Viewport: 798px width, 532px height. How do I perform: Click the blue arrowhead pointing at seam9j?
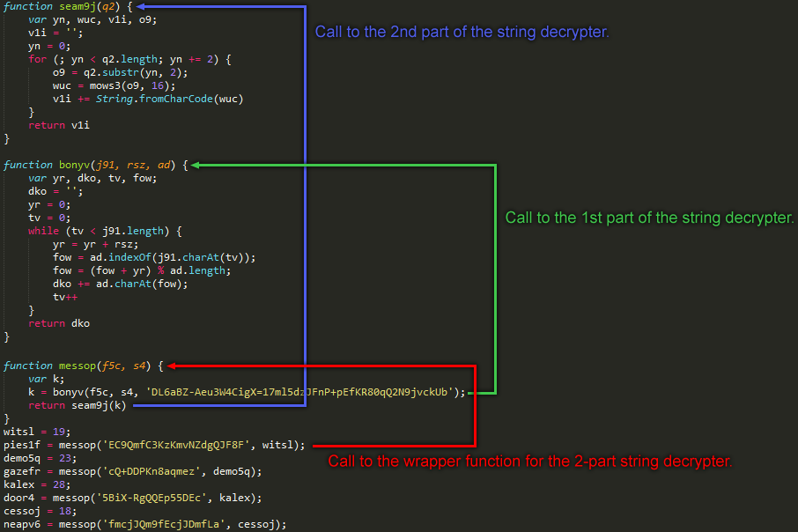click(141, 7)
